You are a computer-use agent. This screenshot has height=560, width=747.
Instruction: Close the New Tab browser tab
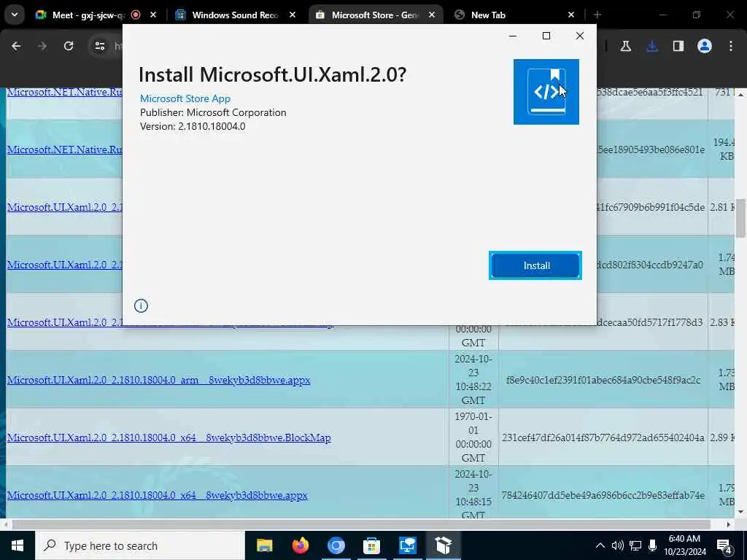[570, 15]
